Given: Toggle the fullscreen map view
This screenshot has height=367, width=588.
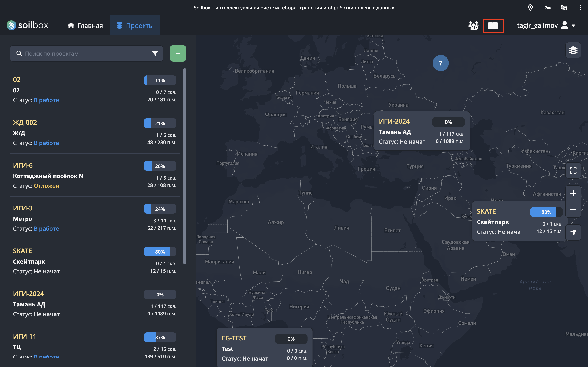Looking at the screenshot, I should click(x=573, y=170).
